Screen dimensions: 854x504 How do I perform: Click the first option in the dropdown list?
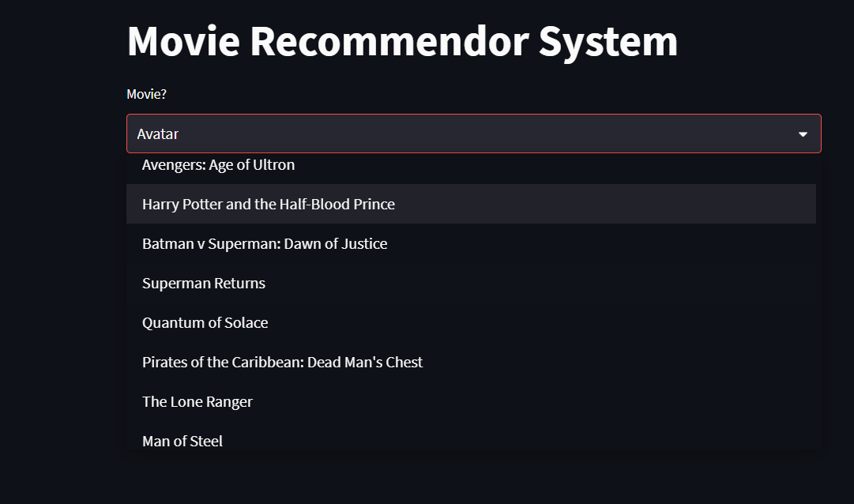218,164
